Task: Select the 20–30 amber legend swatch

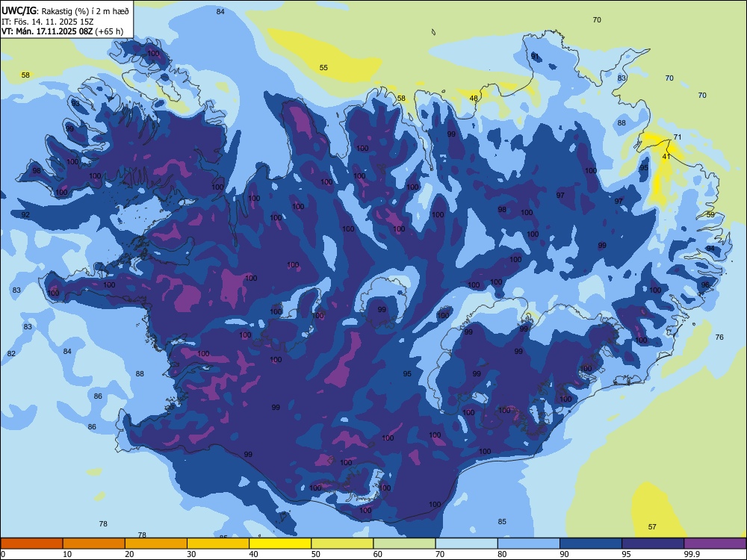Action: click(156, 544)
